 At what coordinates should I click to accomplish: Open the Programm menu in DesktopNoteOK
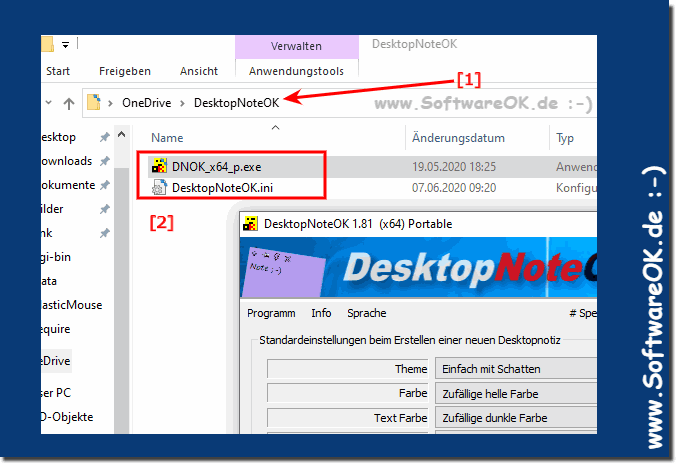point(271,313)
